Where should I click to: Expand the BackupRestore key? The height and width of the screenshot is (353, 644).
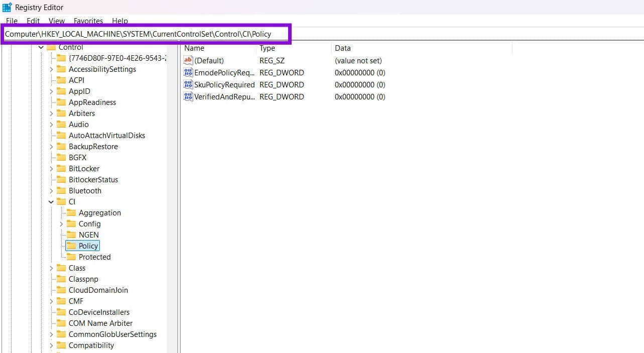[x=51, y=147]
